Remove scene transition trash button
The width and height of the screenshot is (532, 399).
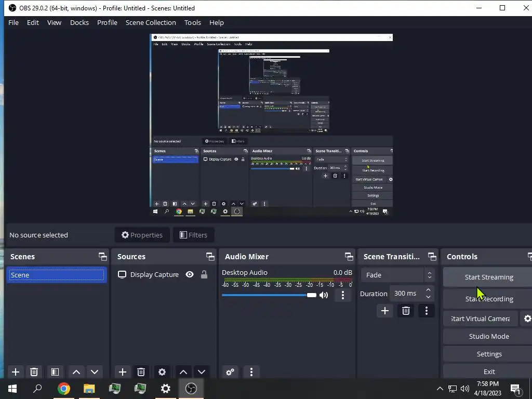406,311
